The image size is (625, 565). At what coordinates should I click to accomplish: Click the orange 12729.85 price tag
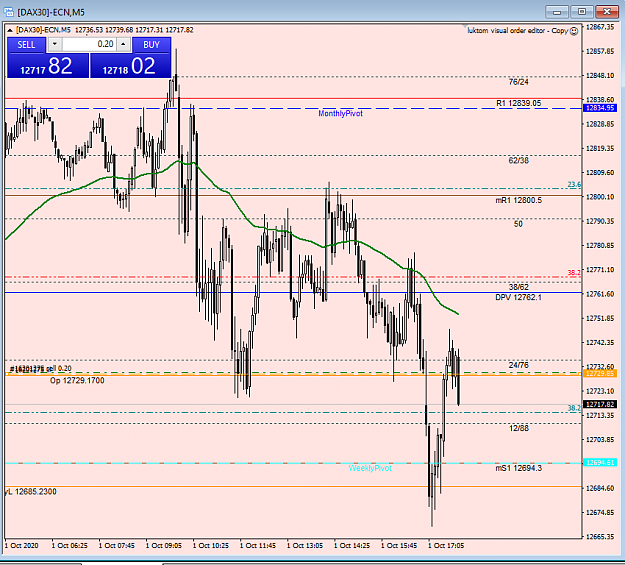600,374
